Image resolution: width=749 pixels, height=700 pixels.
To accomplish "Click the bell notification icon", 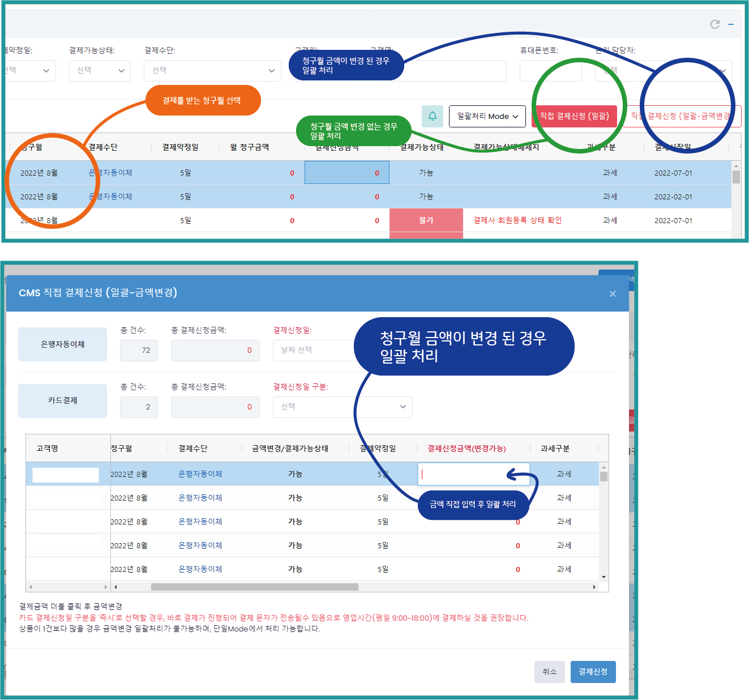I will pos(433,116).
